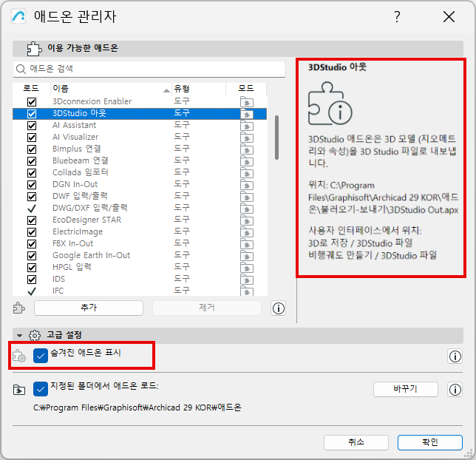Click mode folder icon in 3Dconnexion Enabler row
The width and height of the screenshot is (476, 460).
(x=247, y=102)
